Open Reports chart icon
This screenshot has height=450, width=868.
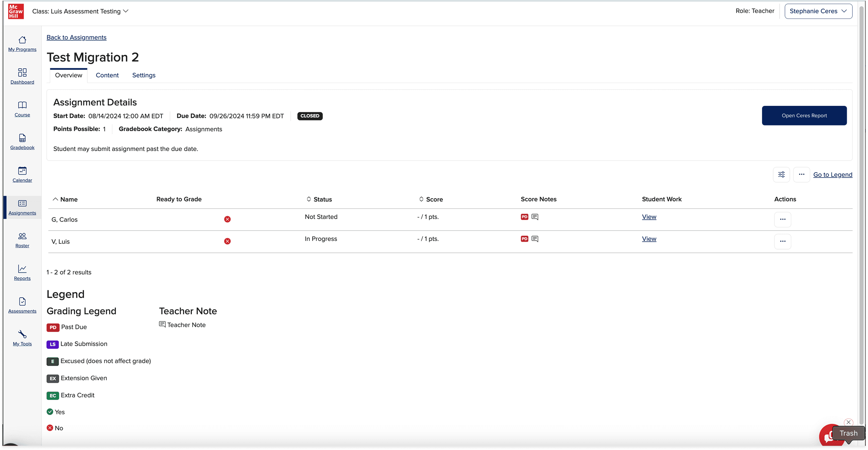click(22, 269)
